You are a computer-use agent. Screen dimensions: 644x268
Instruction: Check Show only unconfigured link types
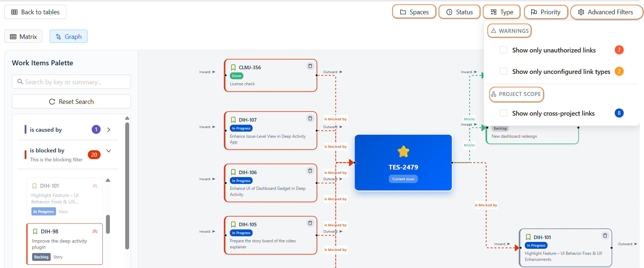pos(503,71)
